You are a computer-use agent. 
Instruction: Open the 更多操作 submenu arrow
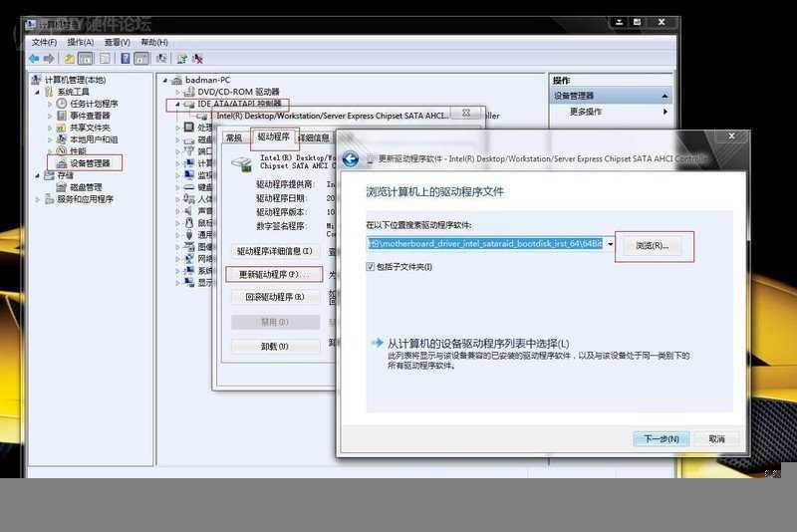point(665,112)
